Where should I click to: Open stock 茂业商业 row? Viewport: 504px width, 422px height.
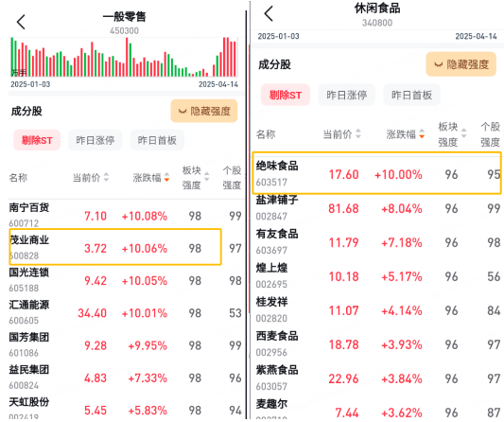pos(127,248)
